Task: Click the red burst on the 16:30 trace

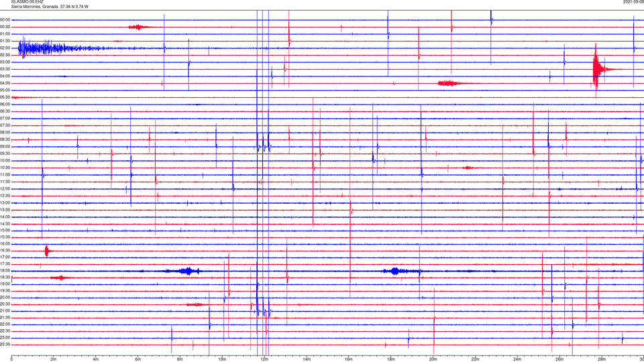Action: point(47,251)
